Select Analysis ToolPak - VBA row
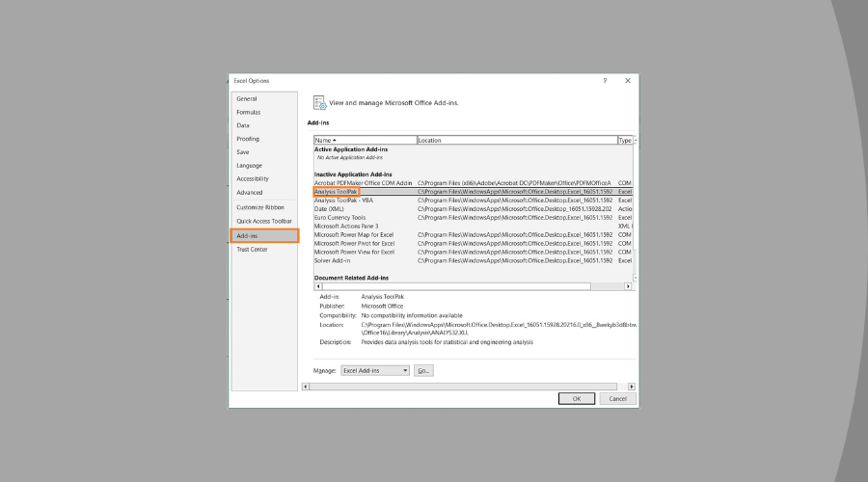The image size is (868, 482). point(473,201)
